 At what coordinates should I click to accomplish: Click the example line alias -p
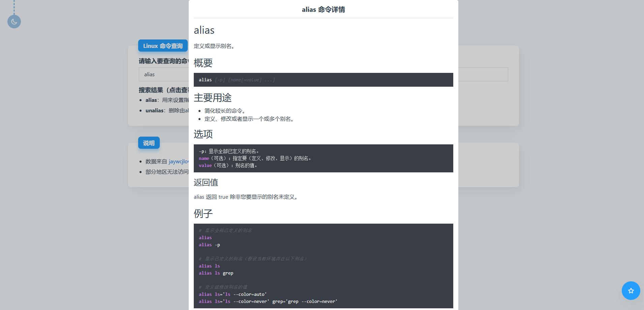click(x=209, y=245)
